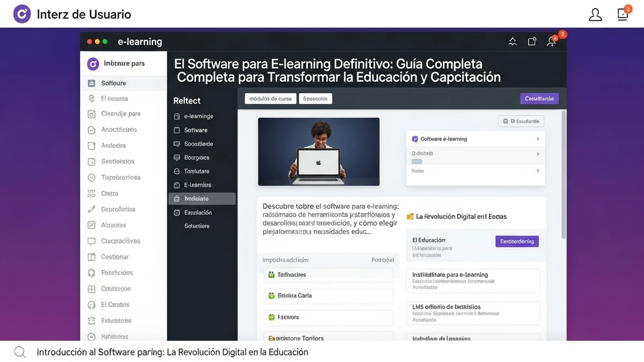The height and width of the screenshot is (362, 644).
Task: Click the square icon beside Software in dark panel
Action: tap(177, 130)
